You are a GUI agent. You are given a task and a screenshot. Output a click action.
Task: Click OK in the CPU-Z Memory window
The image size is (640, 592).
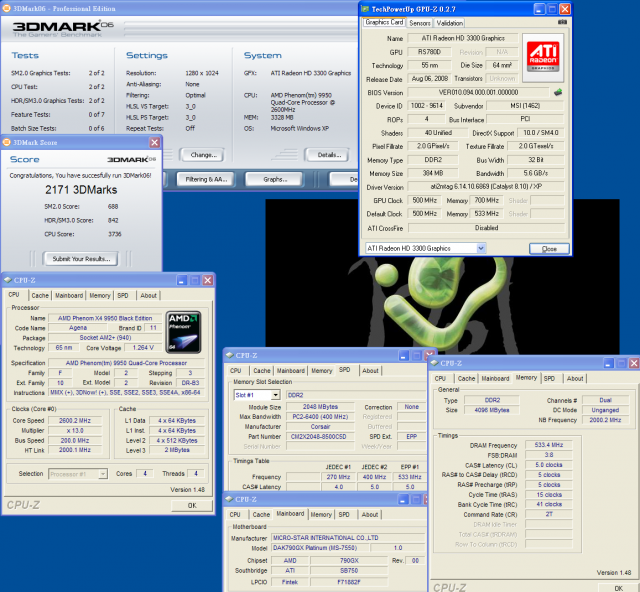(618, 588)
